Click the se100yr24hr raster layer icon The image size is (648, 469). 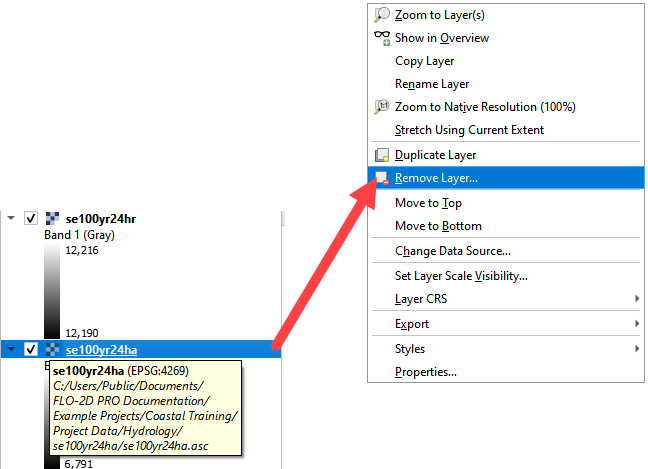[x=52, y=218]
